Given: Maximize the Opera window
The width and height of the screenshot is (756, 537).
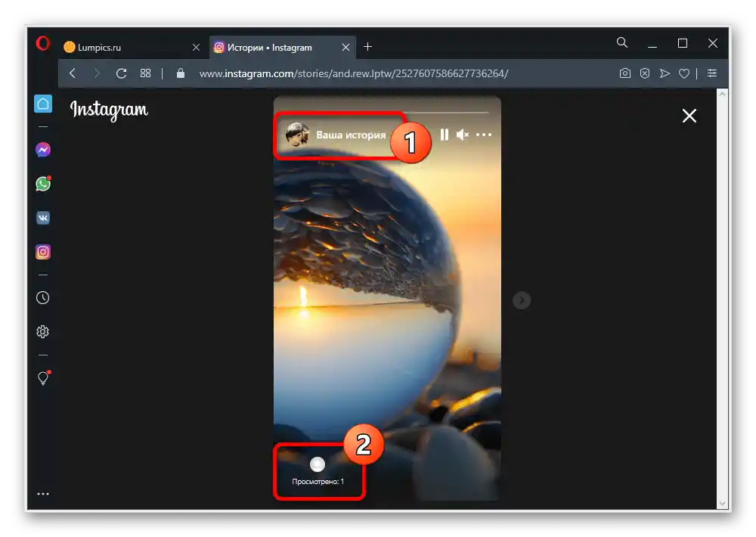Looking at the screenshot, I should [x=682, y=43].
